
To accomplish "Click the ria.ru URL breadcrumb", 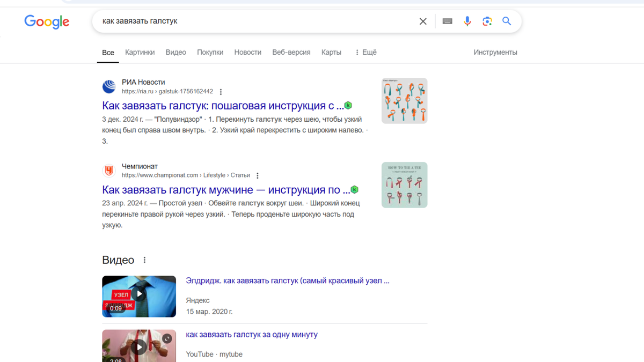I will pos(167,92).
